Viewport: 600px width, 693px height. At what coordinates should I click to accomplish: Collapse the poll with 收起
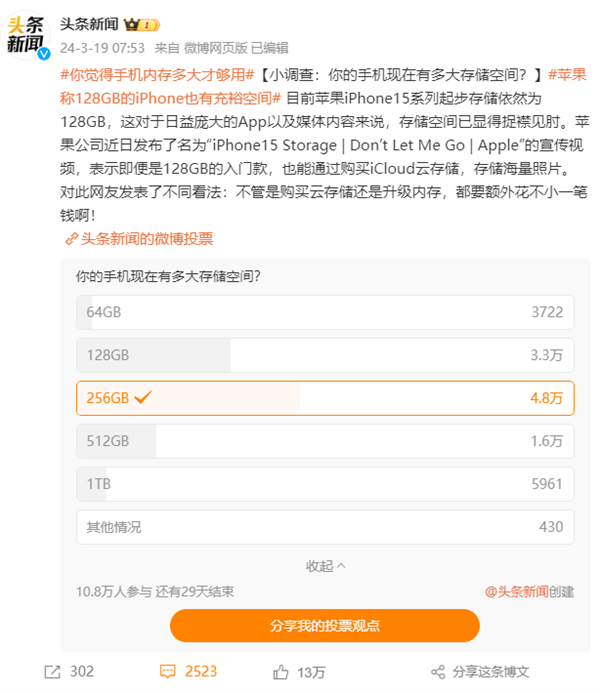point(325,566)
